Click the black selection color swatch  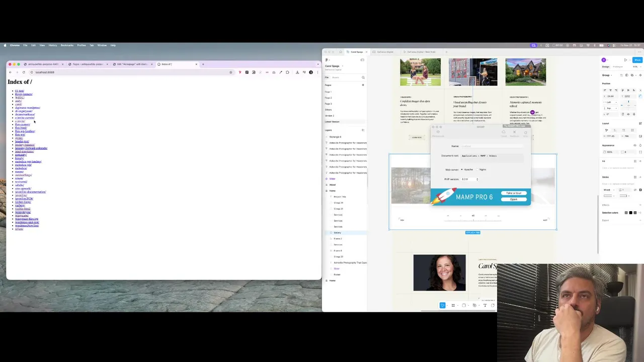coord(630,213)
